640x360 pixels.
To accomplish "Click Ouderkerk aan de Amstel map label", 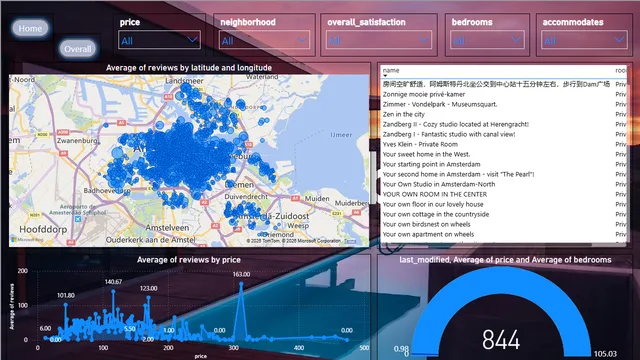I will click(x=151, y=240).
